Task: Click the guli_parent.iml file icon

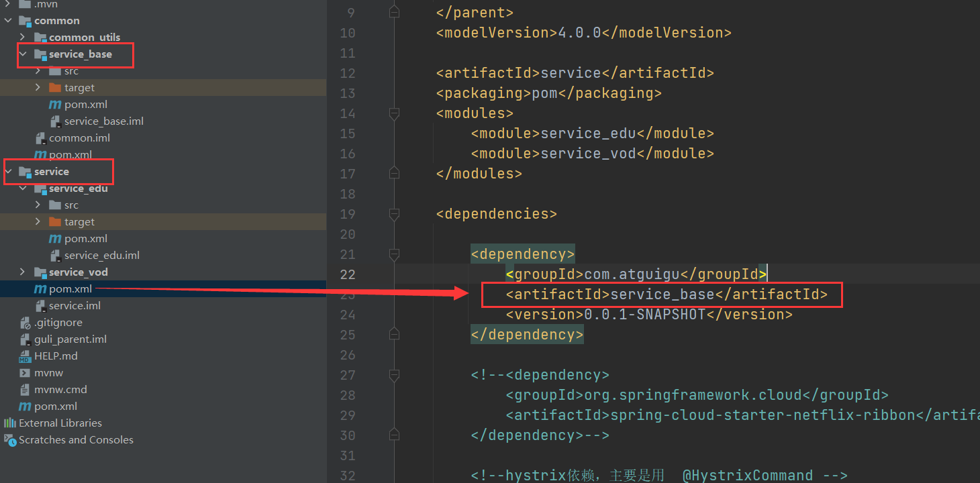Action: [25, 339]
